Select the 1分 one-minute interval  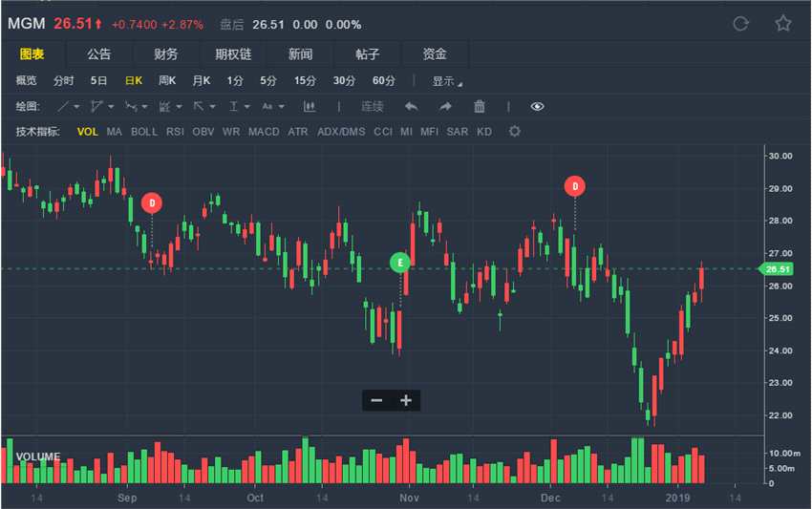click(235, 80)
